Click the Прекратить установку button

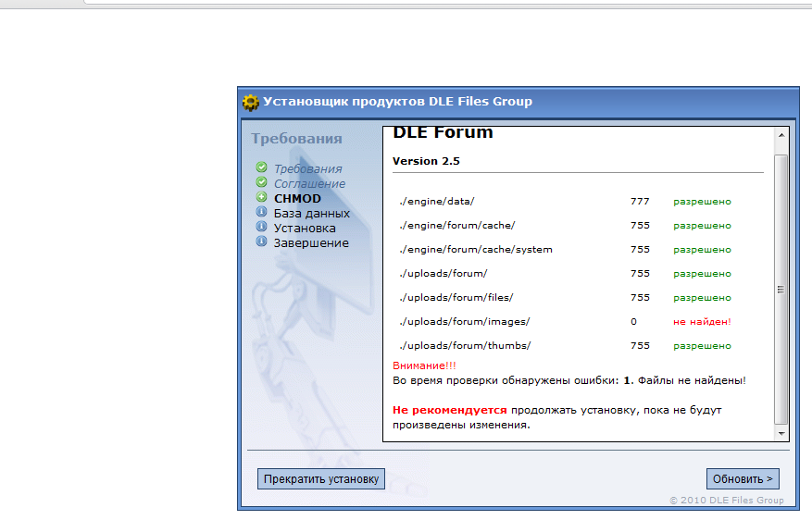pyautogui.click(x=321, y=479)
